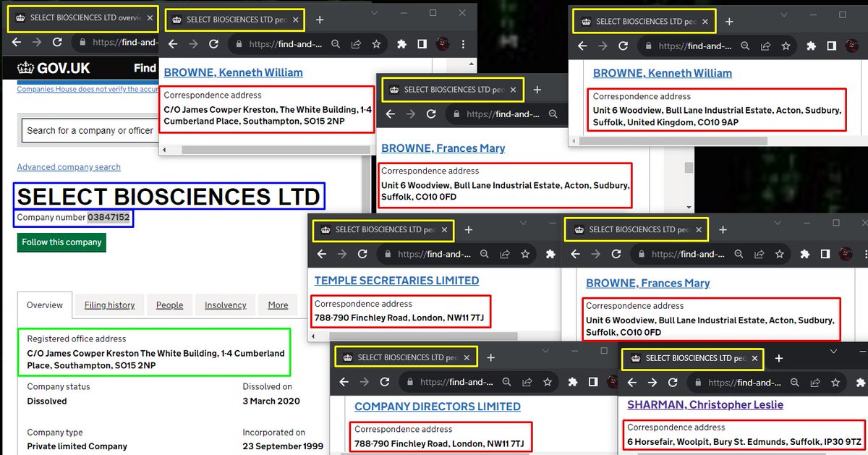Screen dimensions: 868x455
Task: Toggle side panel in Company Directors window
Action: point(592,382)
